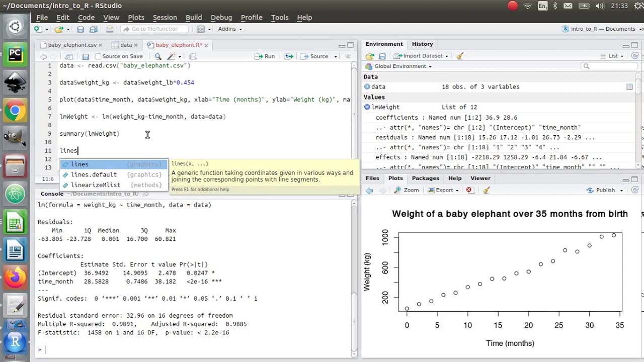This screenshot has width=644, height=362.
Task: Select lines.default from the autocomplete list
Action: 94,174
